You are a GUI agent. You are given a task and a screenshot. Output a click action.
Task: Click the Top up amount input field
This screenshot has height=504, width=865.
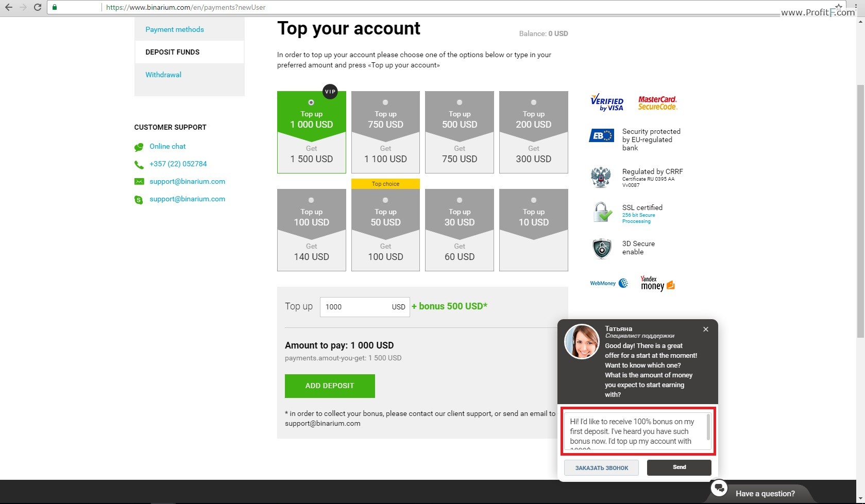[x=365, y=307]
